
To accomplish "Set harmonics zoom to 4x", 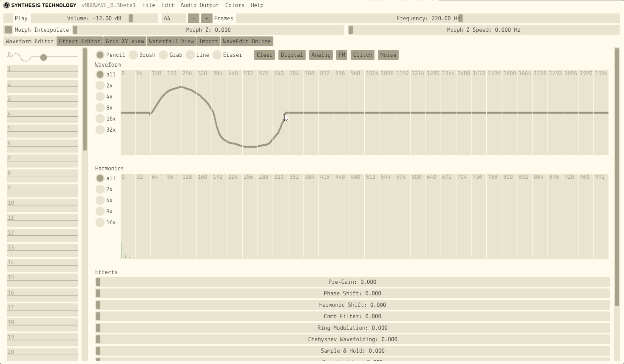I will click(100, 200).
